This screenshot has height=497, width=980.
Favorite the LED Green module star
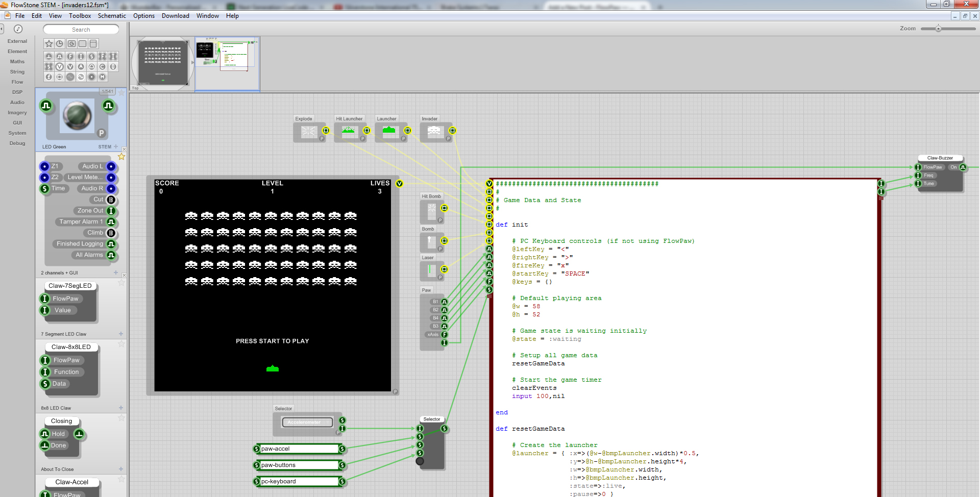[121, 92]
